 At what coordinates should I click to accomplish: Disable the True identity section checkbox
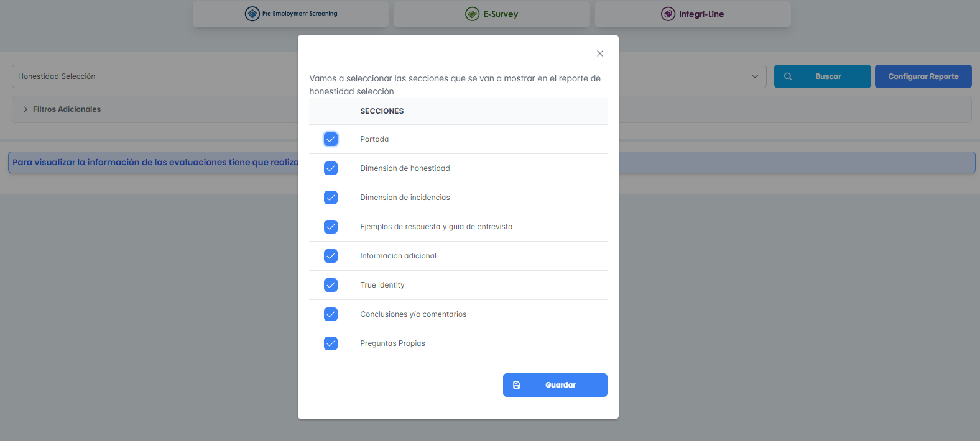pos(331,285)
